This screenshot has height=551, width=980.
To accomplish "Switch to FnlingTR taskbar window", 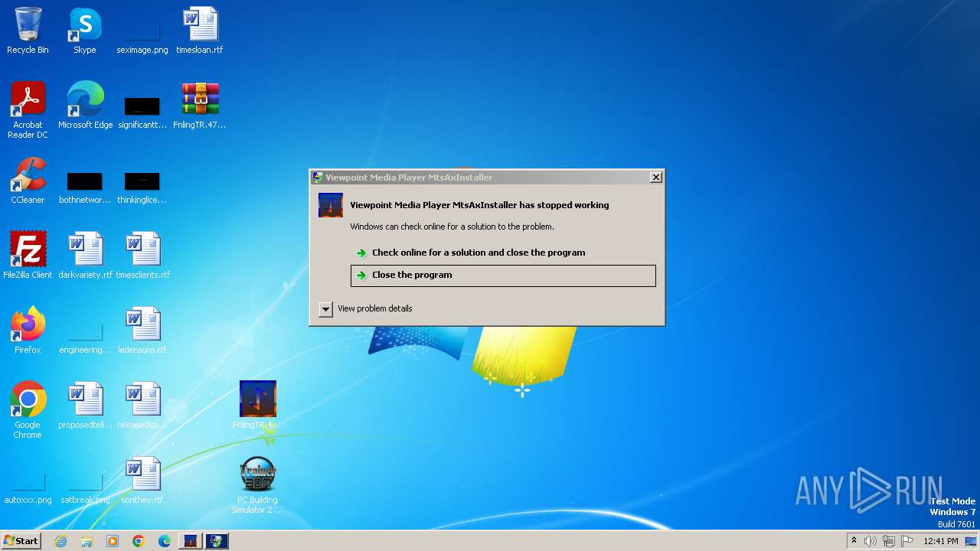I will coord(191,541).
